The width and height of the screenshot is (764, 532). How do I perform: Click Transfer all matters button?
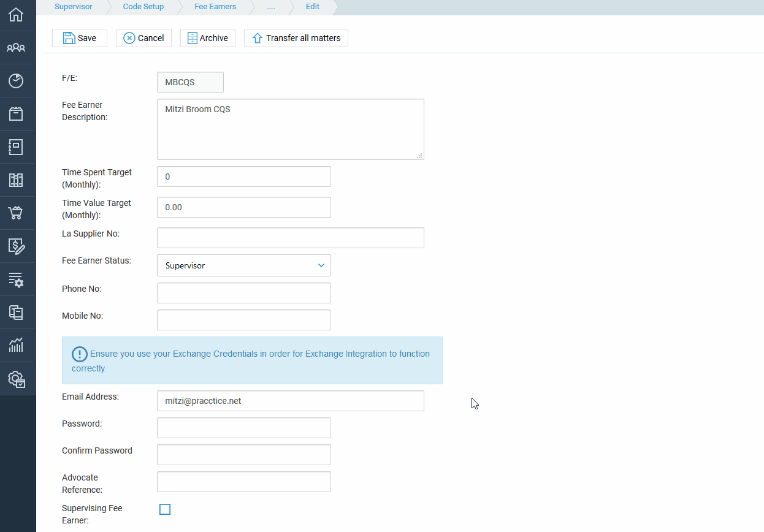(x=296, y=38)
